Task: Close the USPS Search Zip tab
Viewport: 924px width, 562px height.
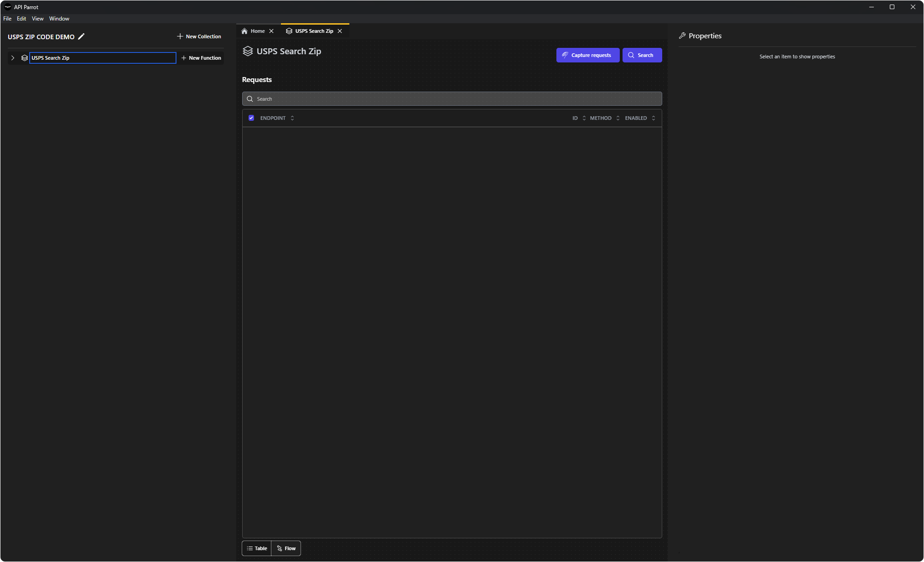Action: click(x=340, y=31)
